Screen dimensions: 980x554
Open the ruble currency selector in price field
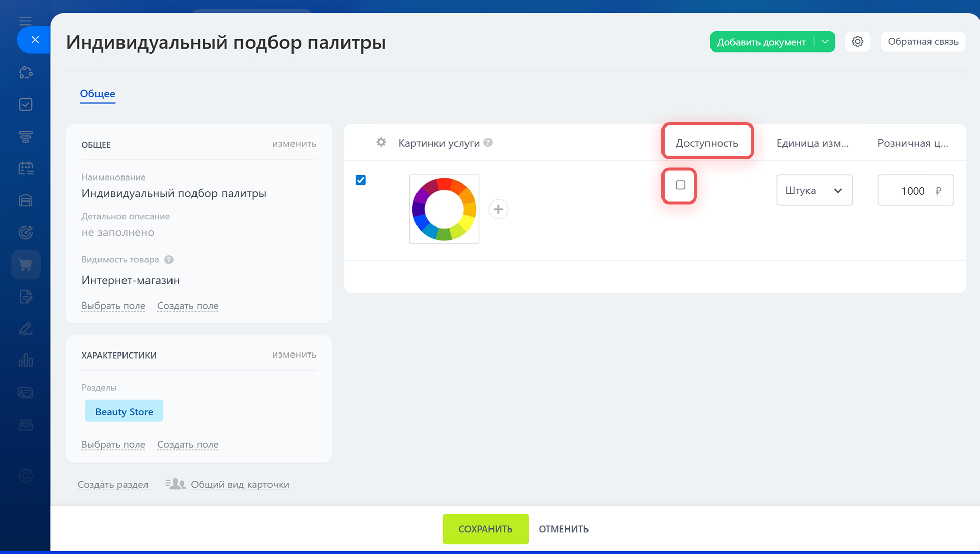[938, 191]
